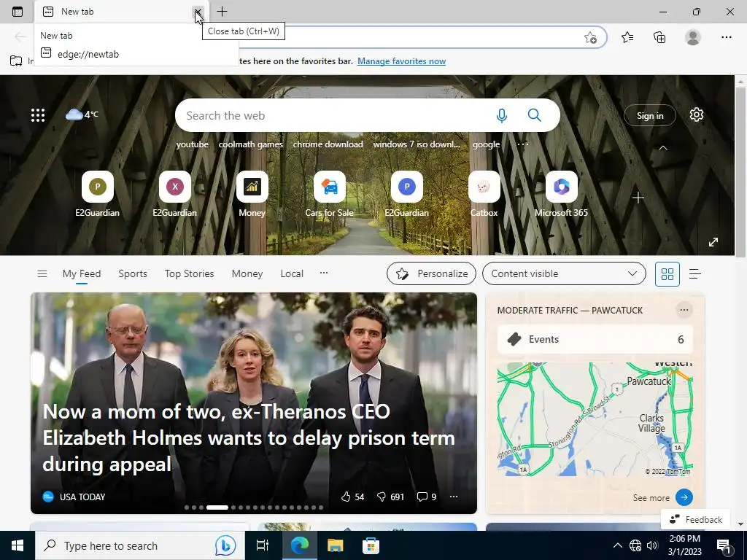Open the Collections icon
747x560 pixels.
659,37
